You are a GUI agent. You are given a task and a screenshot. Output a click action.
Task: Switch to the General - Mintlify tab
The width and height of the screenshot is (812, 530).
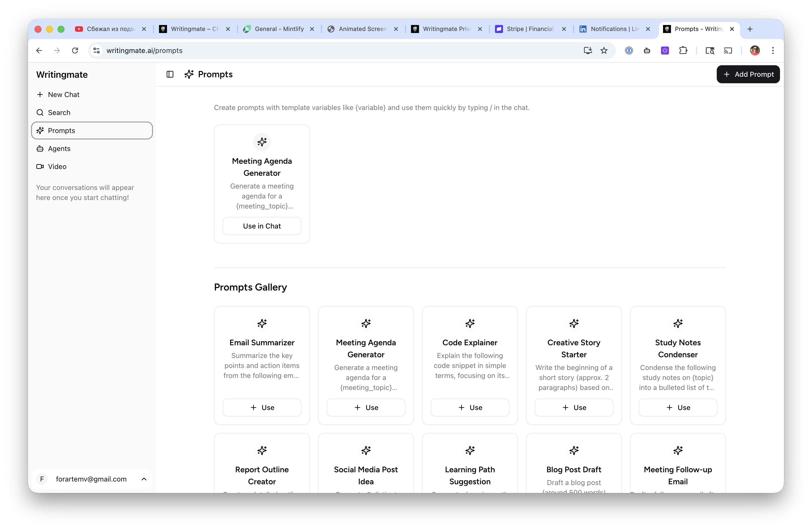[x=279, y=29]
